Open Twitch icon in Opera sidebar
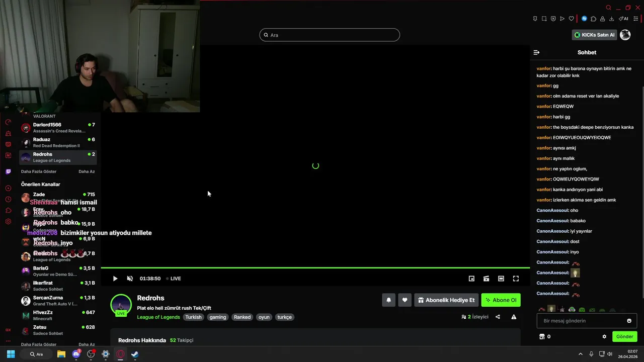This screenshot has height=362, width=644. (x=8, y=171)
